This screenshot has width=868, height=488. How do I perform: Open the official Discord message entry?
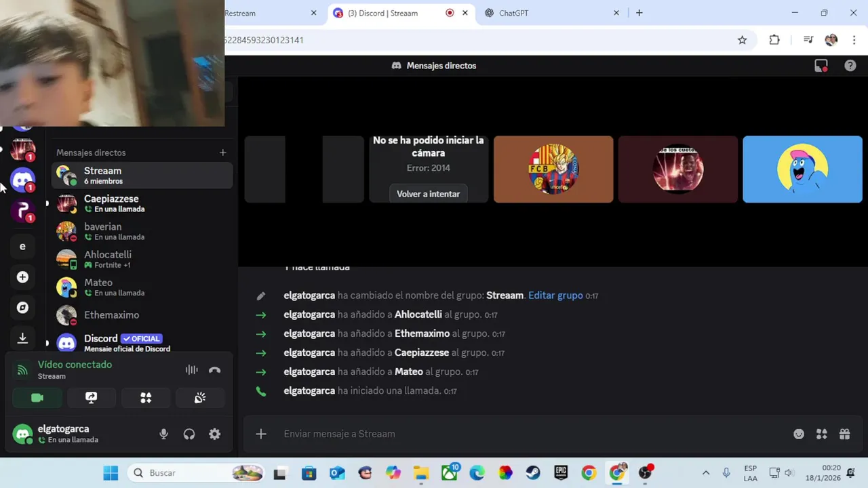142,342
